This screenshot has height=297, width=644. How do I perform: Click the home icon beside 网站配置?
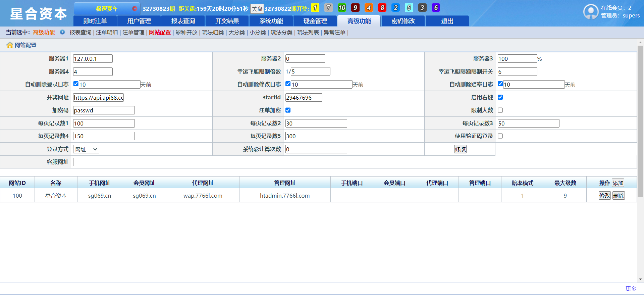(x=10, y=45)
